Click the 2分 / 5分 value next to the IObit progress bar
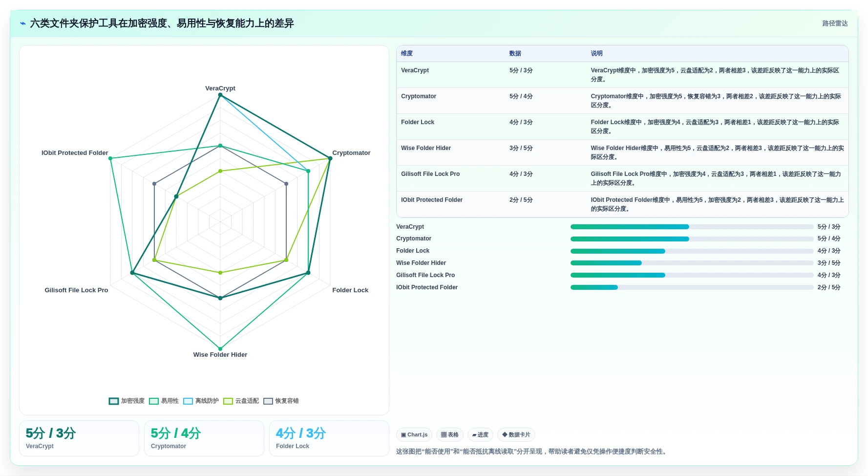This screenshot has height=476, width=868. click(829, 287)
